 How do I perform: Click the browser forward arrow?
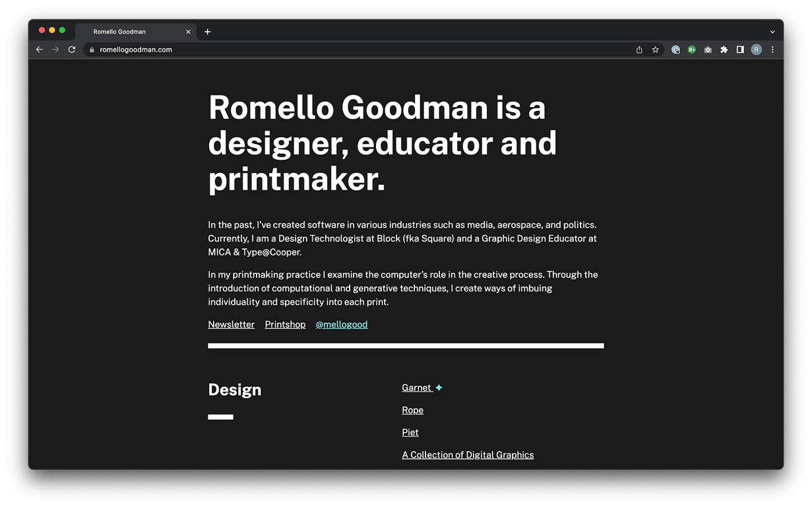coord(55,50)
